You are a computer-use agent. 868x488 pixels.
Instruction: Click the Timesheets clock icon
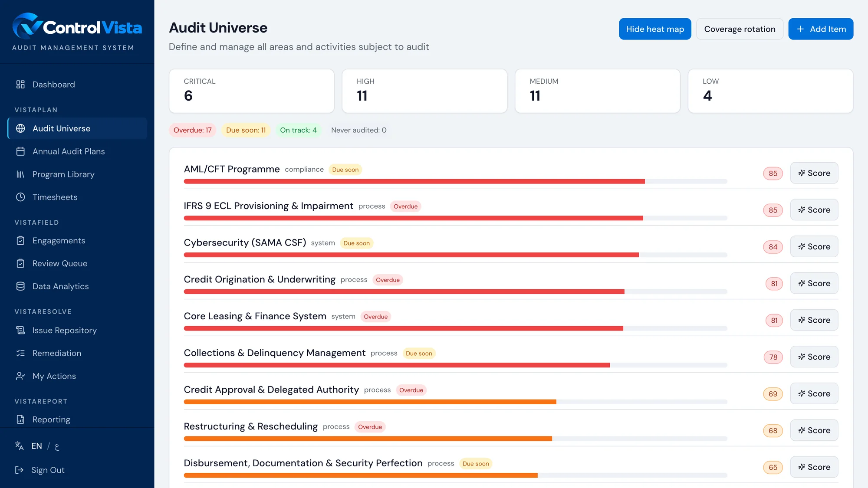tap(20, 197)
